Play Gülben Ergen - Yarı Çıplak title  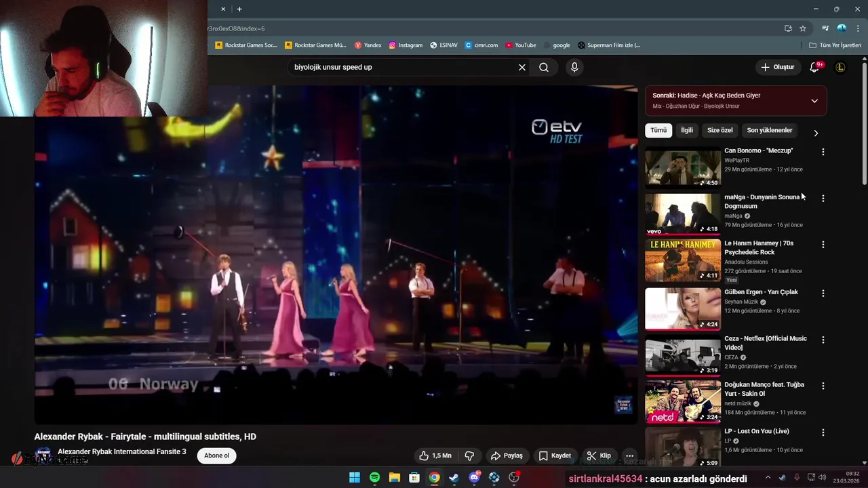(761, 292)
